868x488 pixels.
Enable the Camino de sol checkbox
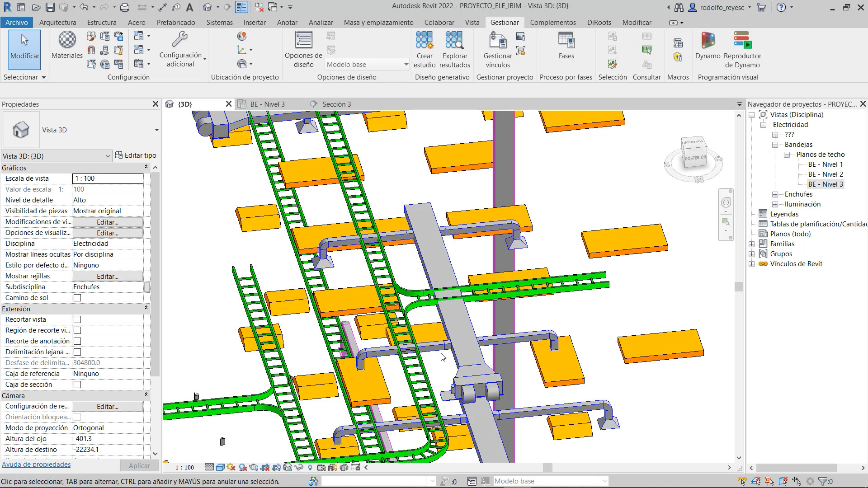tap(77, 297)
